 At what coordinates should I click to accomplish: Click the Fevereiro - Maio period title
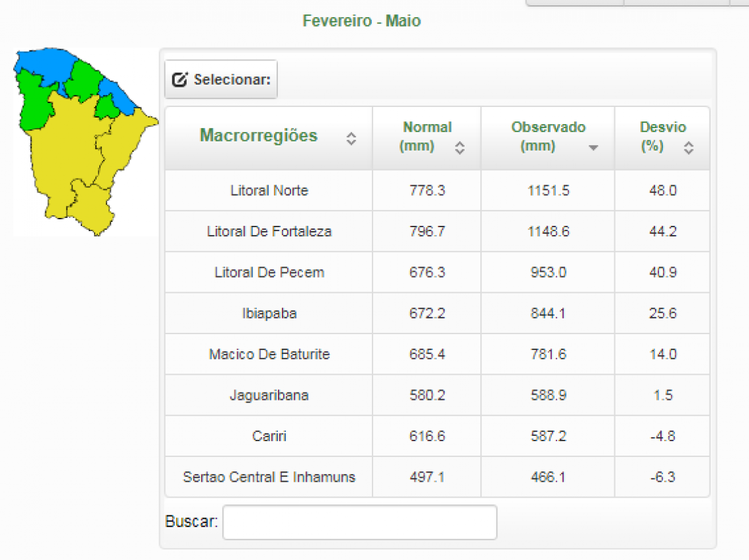point(361,21)
